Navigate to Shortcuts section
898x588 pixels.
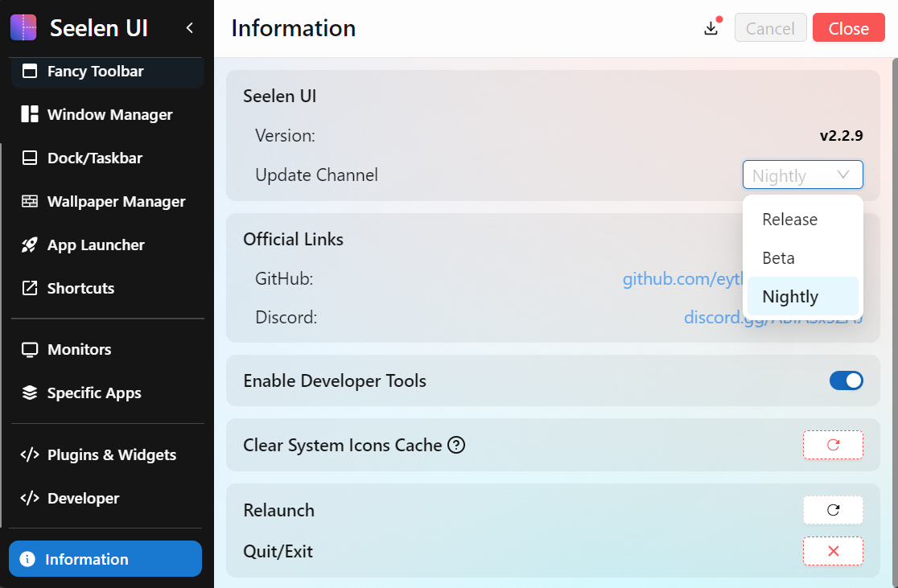point(107,288)
